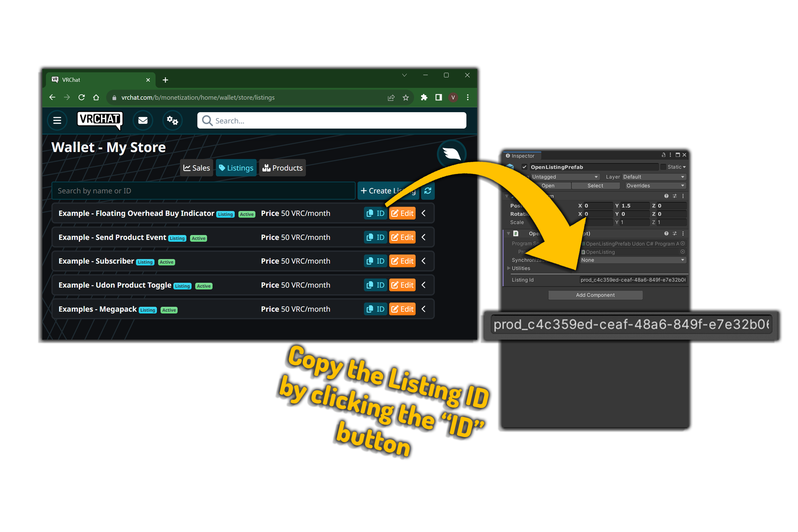798x532 pixels.
Task: Share this page via the share icon
Action: (391, 98)
